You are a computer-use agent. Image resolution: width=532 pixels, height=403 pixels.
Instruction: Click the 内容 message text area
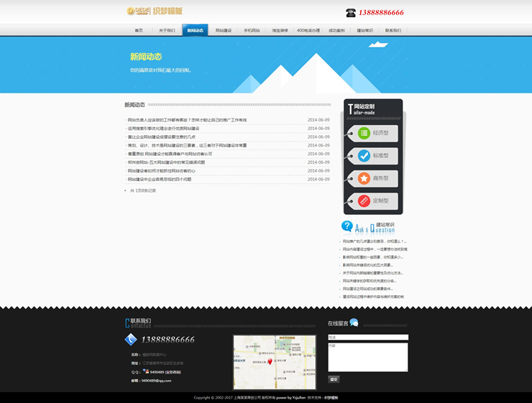(x=367, y=357)
